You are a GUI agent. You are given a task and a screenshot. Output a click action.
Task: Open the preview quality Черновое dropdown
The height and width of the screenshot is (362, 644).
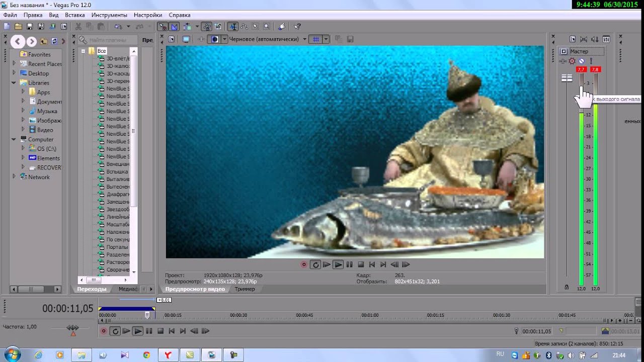305,39
